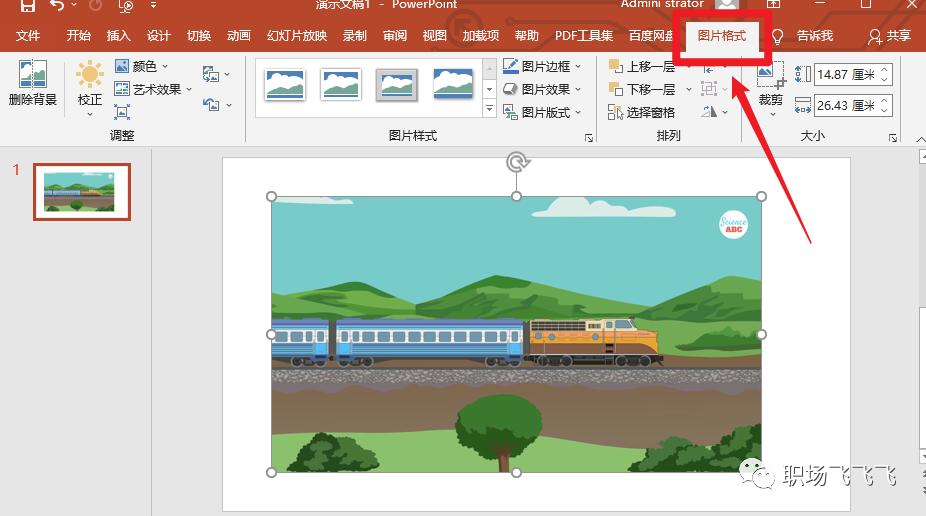This screenshot has height=516, width=926.
Task: Expand the 艺术效果 (Artistic Effects) dropdown
Action: coord(154,89)
